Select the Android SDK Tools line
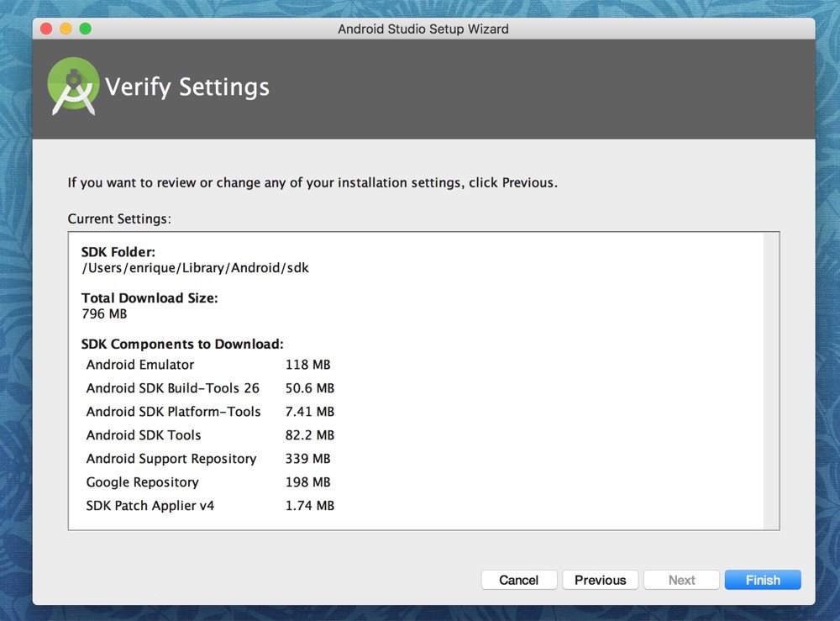The width and height of the screenshot is (840, 621). (x=144, y=435)
